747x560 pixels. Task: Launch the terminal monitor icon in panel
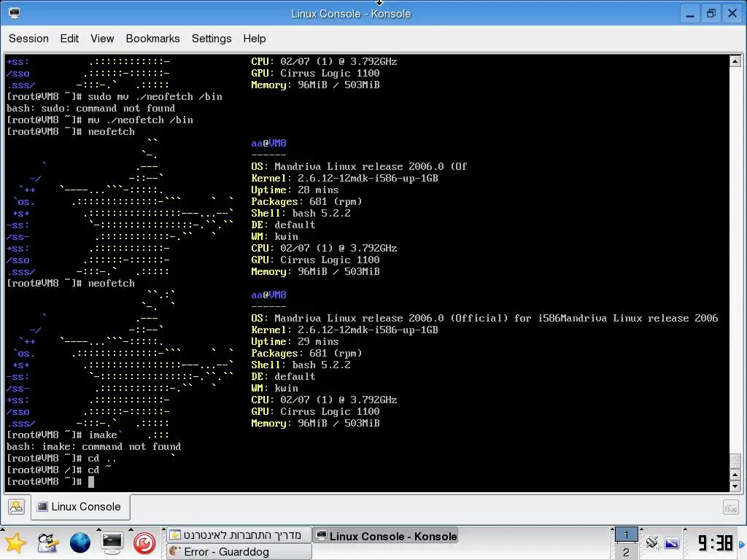point(112,542)
